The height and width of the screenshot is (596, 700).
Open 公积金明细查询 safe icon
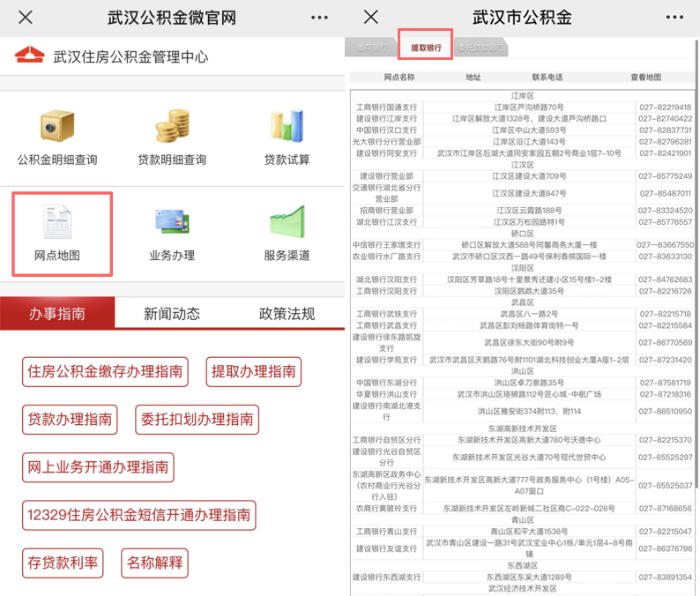tap(57, 126)
